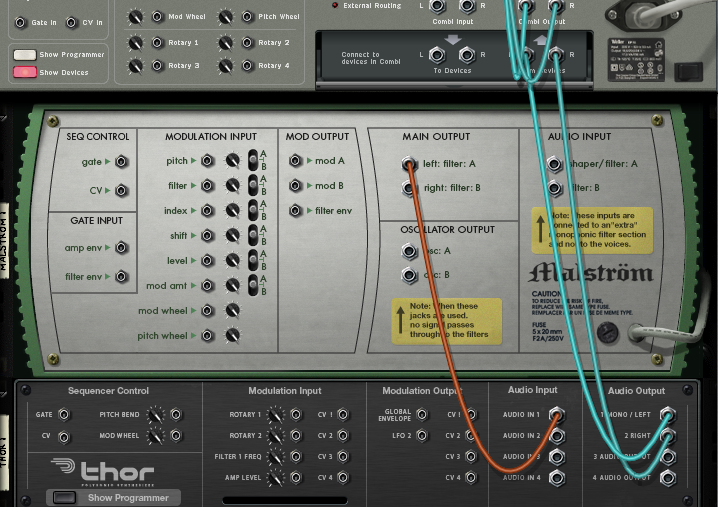
Task: Click Thor Pitch Bend CV trim knob
Action: [154, 414]
